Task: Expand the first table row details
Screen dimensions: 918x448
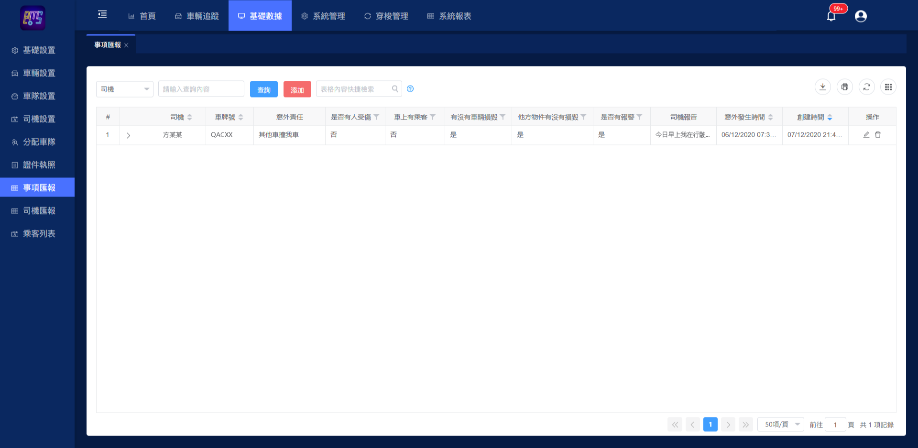Action: [128, 134]
